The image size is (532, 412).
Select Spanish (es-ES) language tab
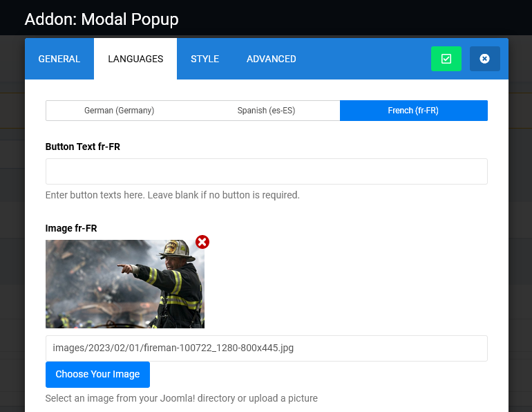pos(266,111)
